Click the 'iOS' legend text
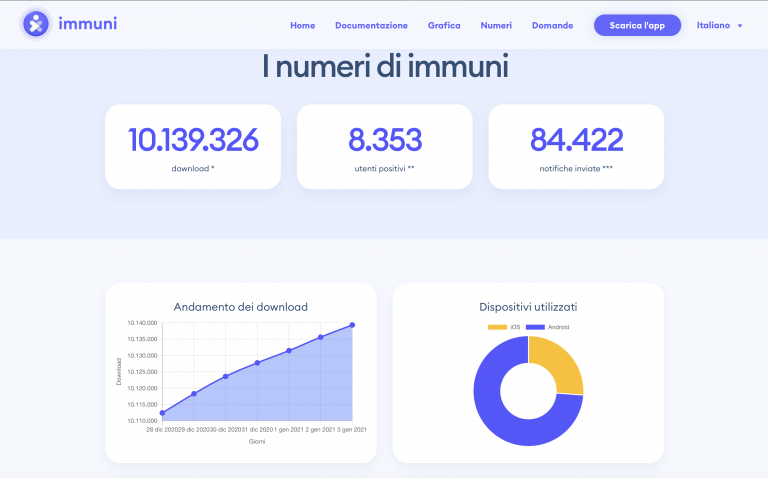The width and height of the screenshot is (768, 478). (515, 327)
